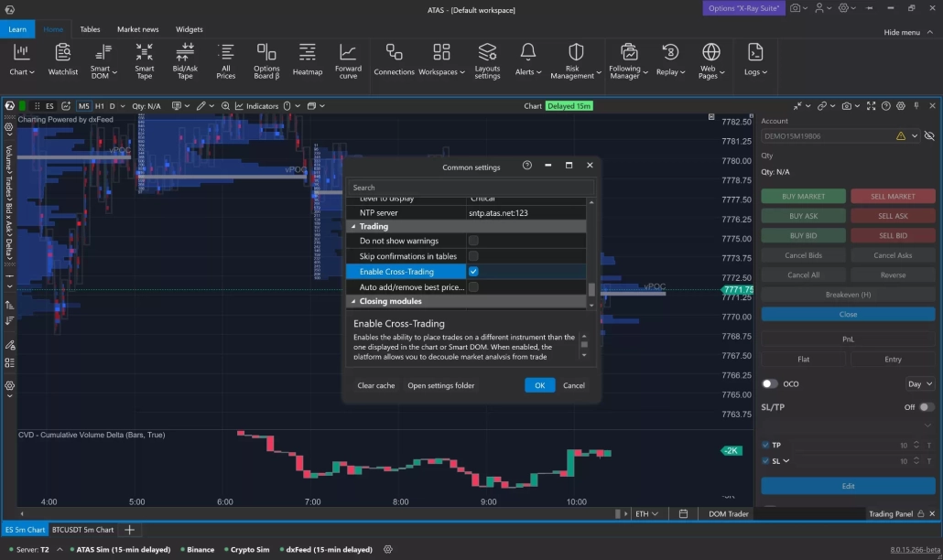Click the chart fullscreen icon

(871, 106)
